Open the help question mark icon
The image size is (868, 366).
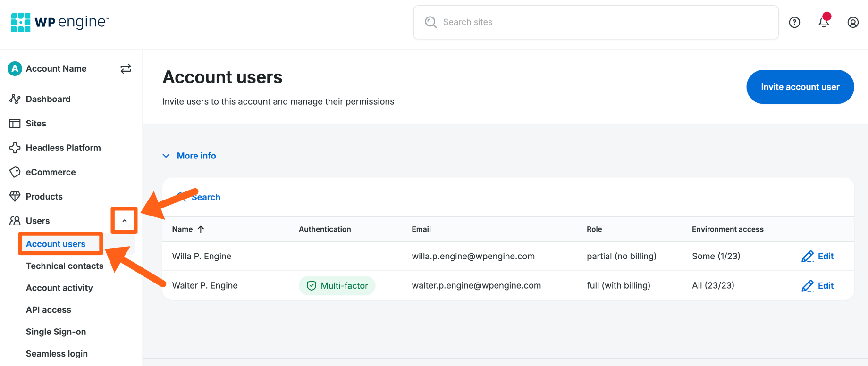coord(795,22)
